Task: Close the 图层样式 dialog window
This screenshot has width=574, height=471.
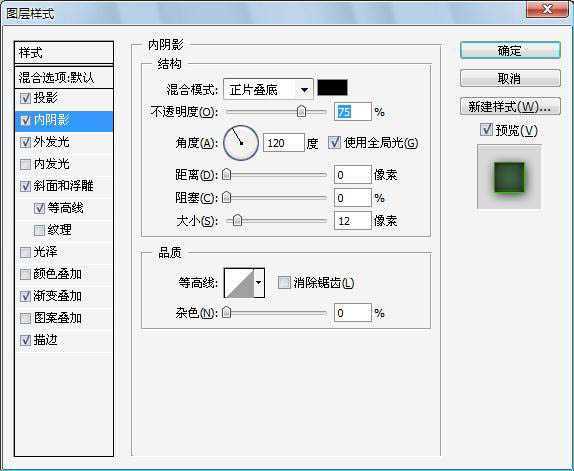Action: click(x=548, y=9)
